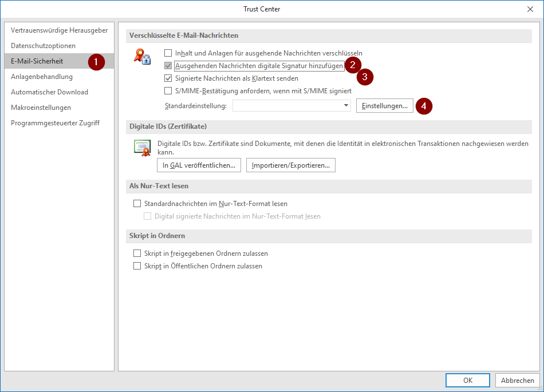
Task: Click 'In GAL veröffentlichen...' button
Action: (199, 165)
